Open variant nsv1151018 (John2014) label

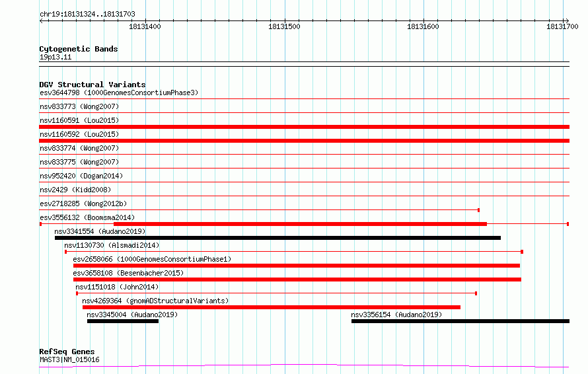click(x=117, y=287)
